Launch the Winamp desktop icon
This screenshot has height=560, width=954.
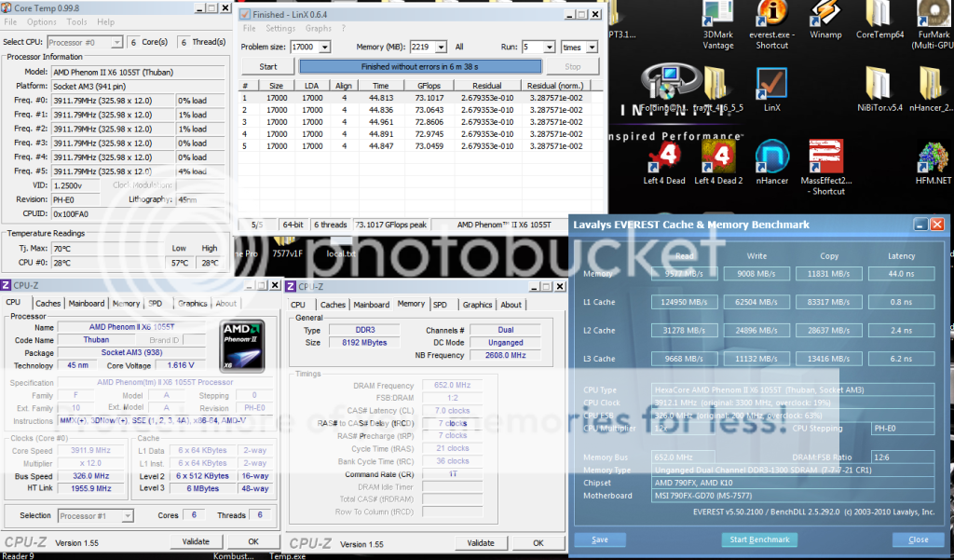point(825,20)
